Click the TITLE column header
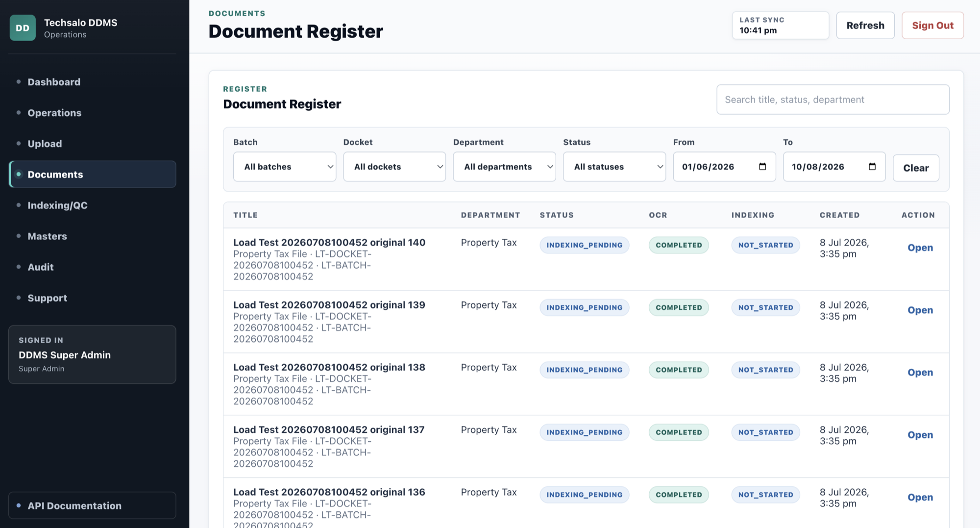The width and height of the screenshot is (980, 528). click(245, 215)
